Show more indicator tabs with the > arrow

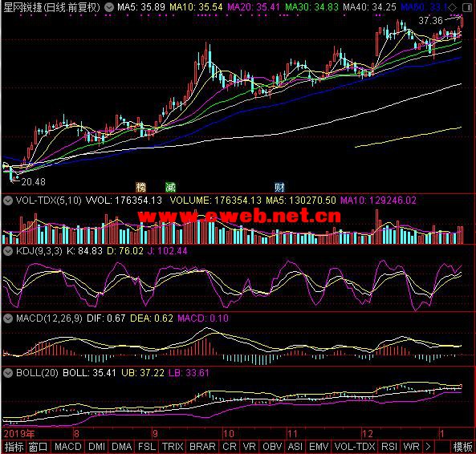click(428, 447)
